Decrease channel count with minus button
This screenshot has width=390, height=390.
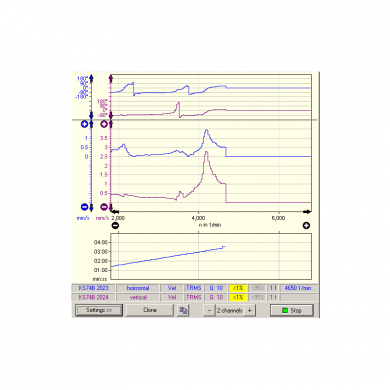coord(209,310)
